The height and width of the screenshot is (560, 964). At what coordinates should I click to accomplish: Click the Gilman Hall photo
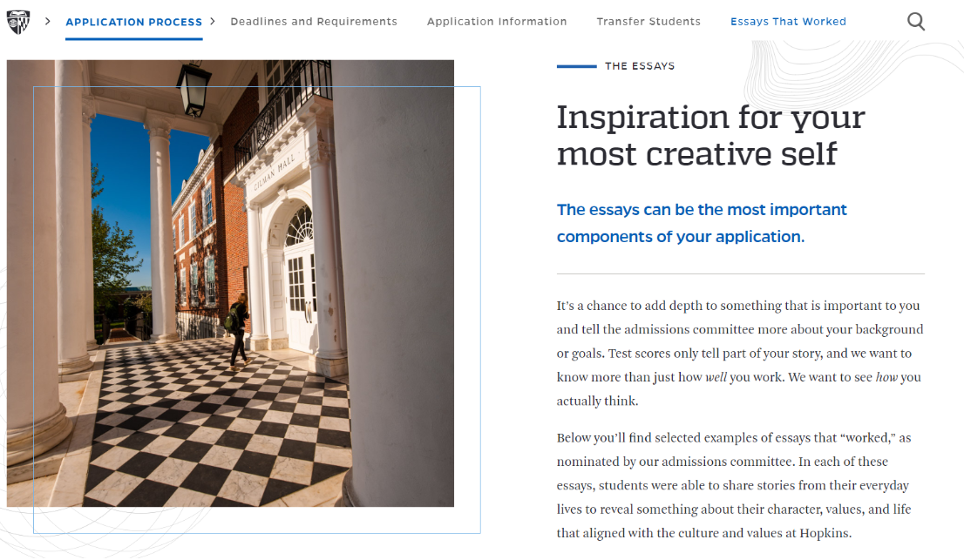tap(231, 283)
